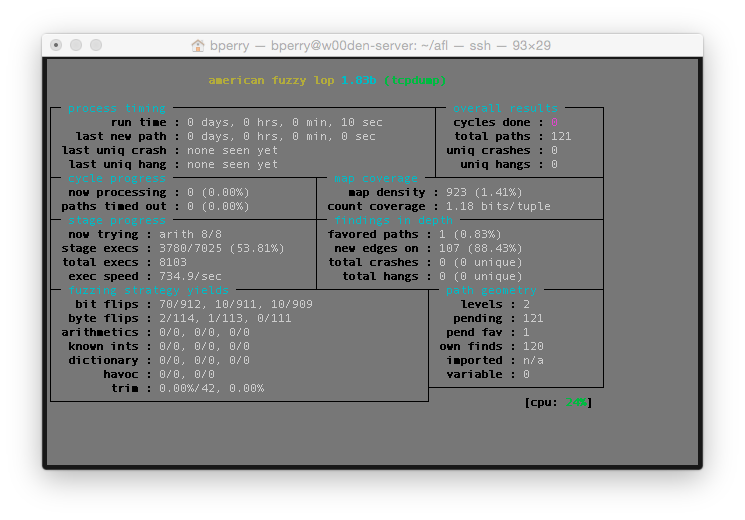Click trim value '0.00%/42, 0.00%'
745x520 pixels.
point(211,388)
